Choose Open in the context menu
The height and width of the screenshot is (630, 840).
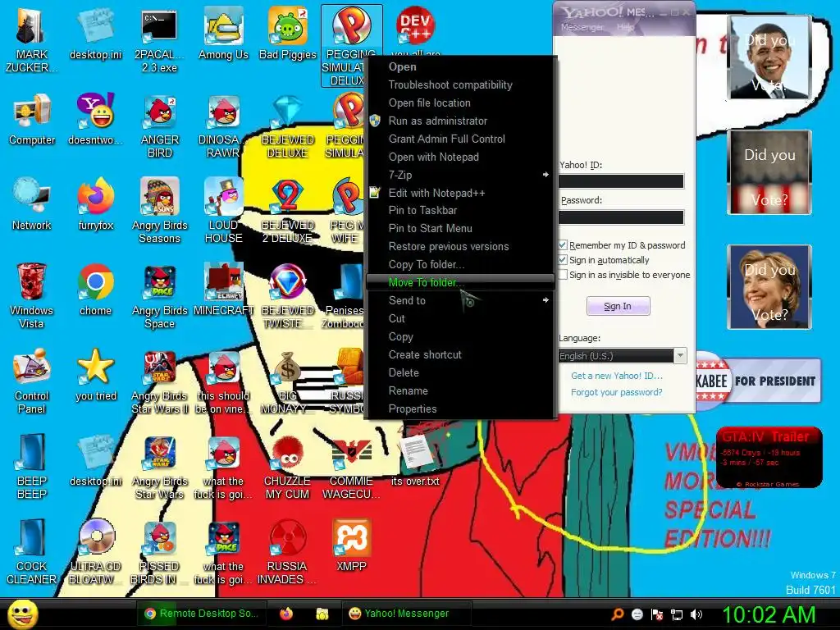point(460,67)
